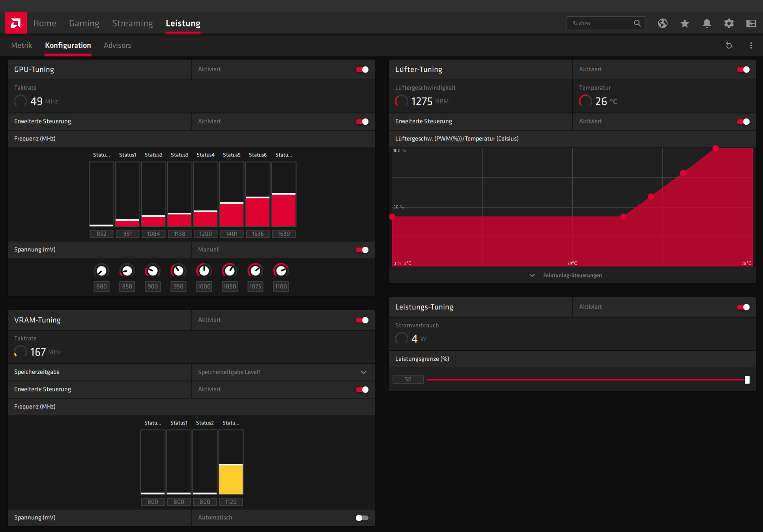Toggle VRAM Erweiterte Steuerung switch
The width and height of the screenshot is (763, 532).
[362, 390]
